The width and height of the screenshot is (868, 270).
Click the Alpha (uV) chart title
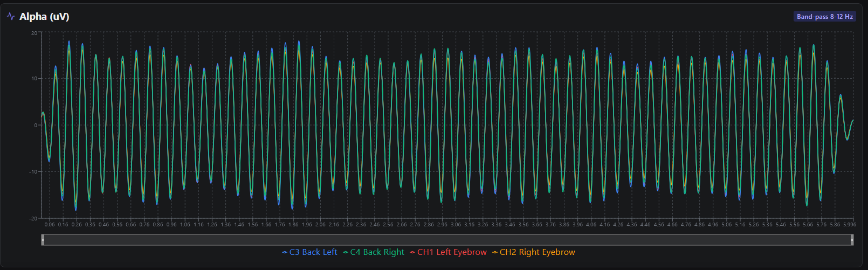[x=44, y=17]
